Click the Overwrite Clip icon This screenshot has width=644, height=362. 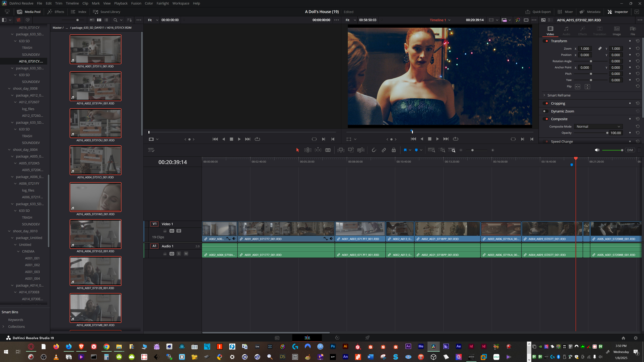[x=351, y=150]
